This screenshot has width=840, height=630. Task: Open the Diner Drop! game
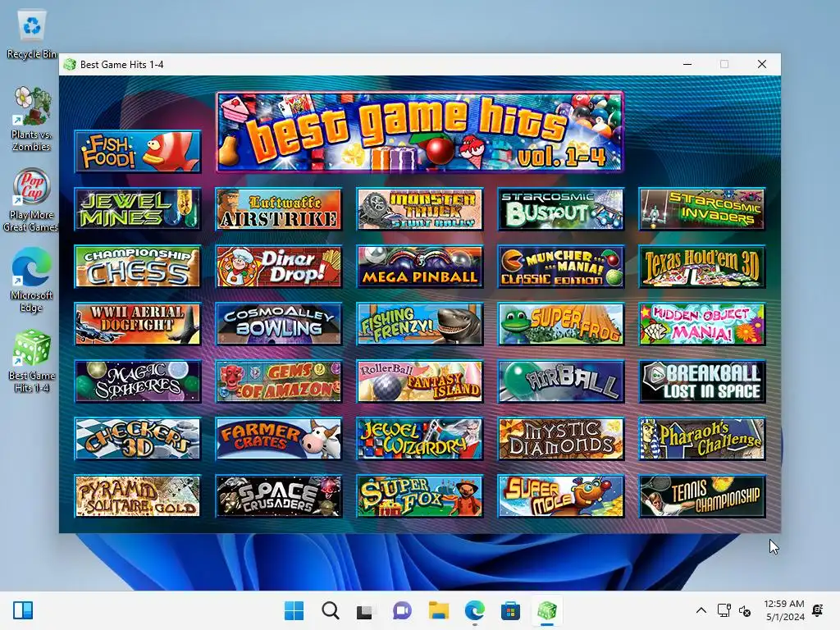(x=279, y=267)
